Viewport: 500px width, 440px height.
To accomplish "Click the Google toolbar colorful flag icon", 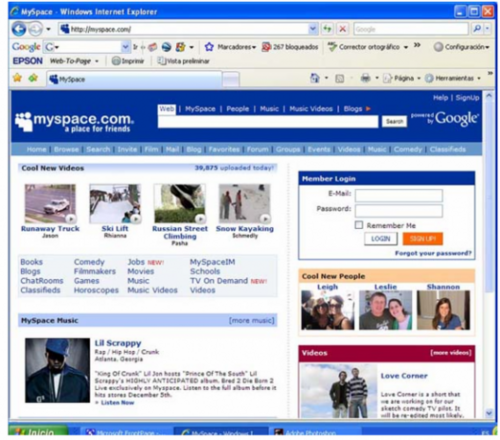I will point(180,47).
